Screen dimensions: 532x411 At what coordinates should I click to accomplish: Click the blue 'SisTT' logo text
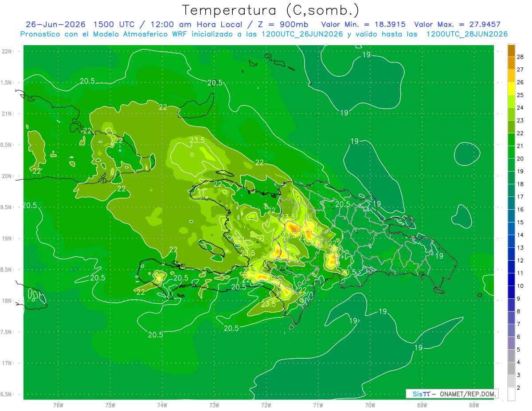point(421,394)
